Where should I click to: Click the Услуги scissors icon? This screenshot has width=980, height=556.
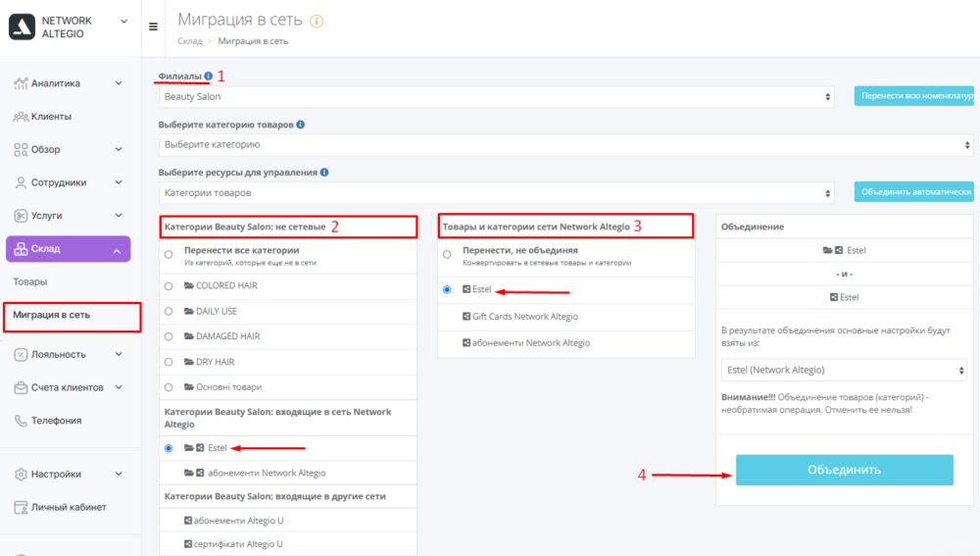[21, 216]
